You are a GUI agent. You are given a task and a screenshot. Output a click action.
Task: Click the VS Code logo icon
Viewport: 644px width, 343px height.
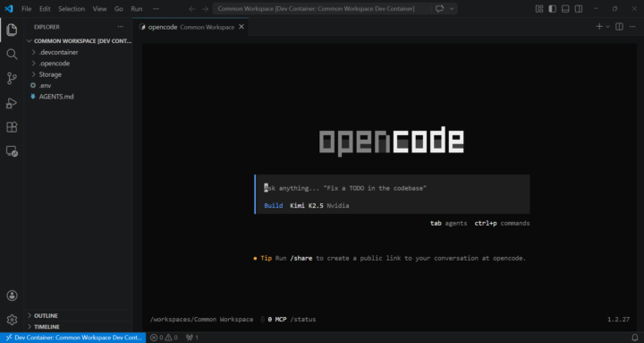(x=9, y=9)
